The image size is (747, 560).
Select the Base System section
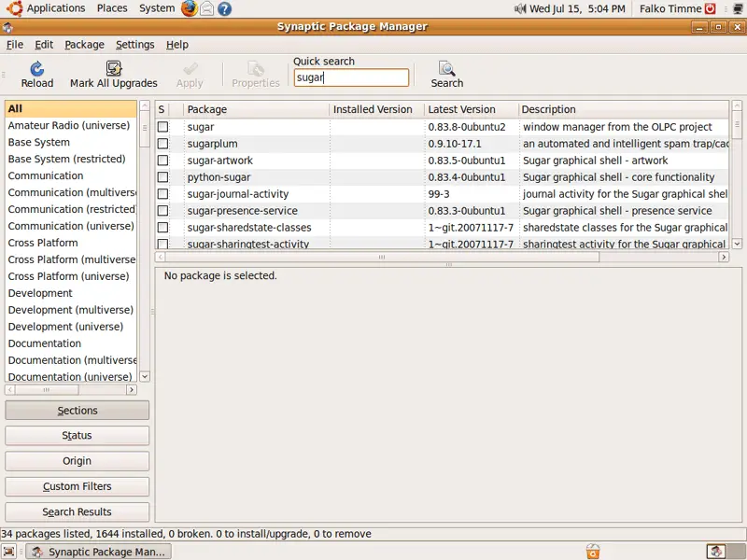(x=71, y=143)
